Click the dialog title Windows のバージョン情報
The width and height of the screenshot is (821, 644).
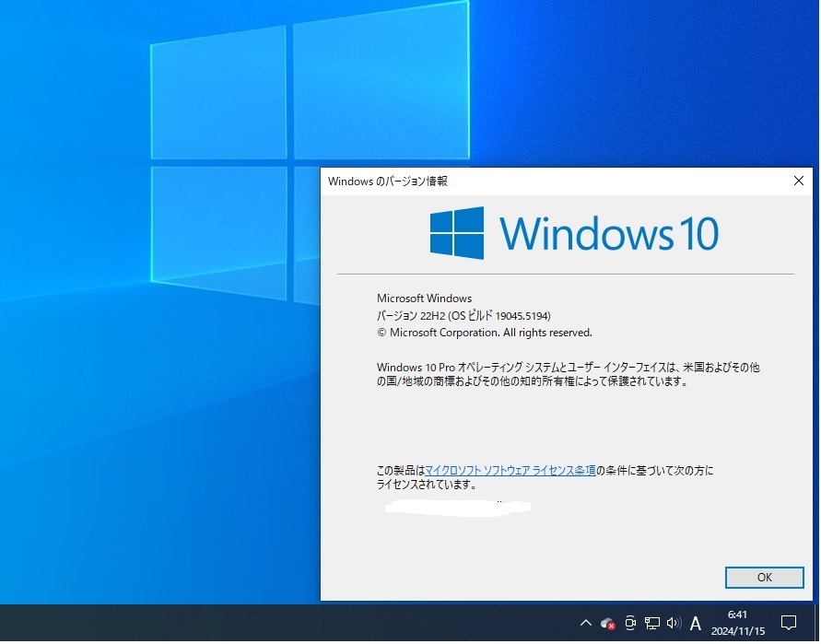(x=387, y=181)
